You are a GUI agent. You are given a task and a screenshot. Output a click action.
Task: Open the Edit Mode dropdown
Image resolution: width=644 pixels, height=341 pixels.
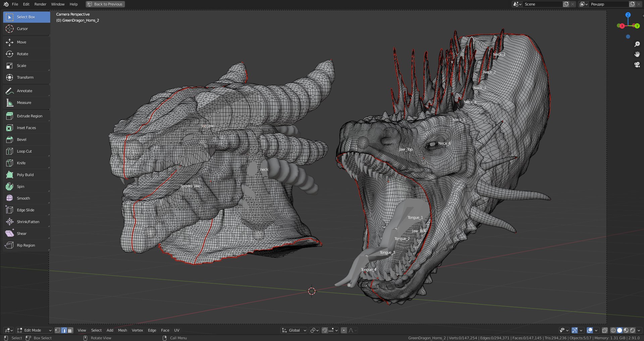[x=34, y=330]
